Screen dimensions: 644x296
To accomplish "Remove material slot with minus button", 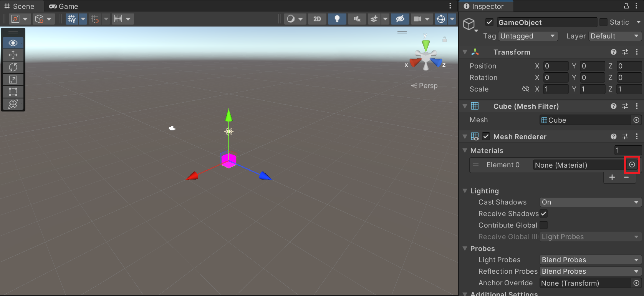I will pos(626,177).
